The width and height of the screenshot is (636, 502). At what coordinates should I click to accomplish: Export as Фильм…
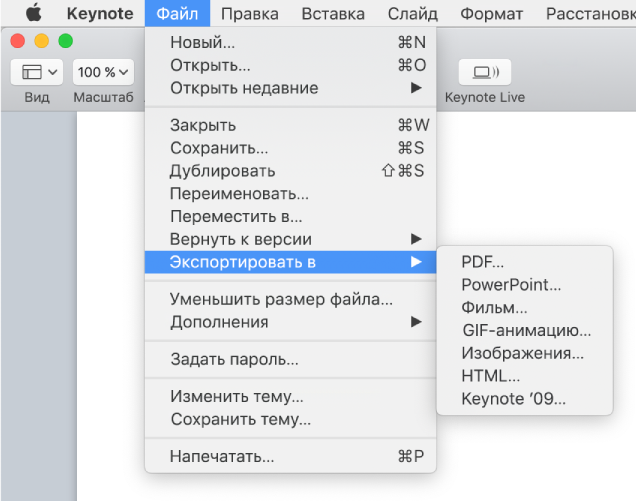[494, 308]
